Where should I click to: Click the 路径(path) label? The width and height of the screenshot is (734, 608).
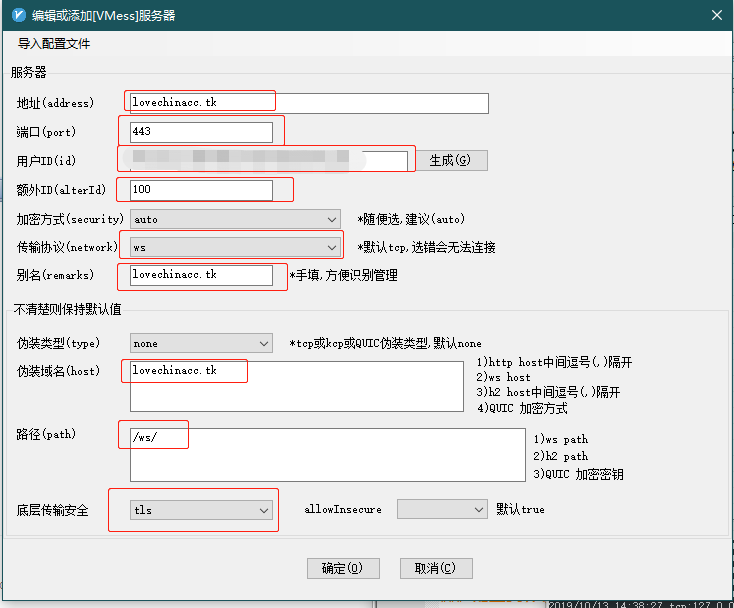[x=46, y=434]
